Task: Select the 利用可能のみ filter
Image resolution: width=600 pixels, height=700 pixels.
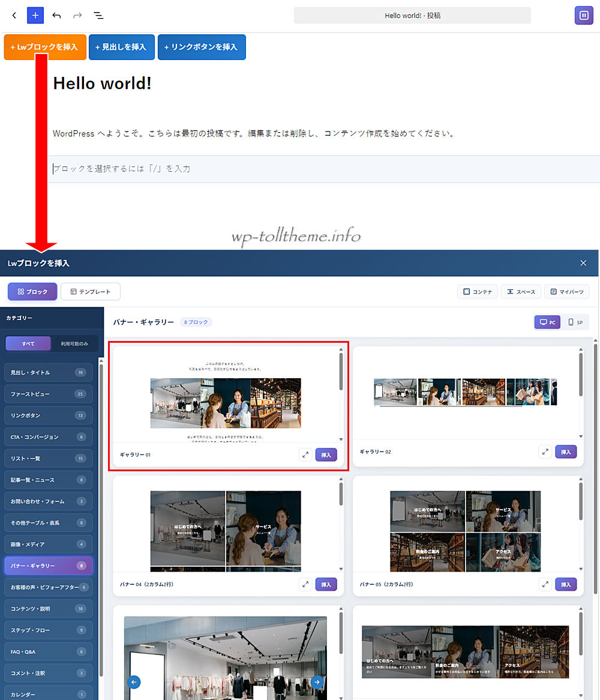Action: pyautogui.click(x=74, y=344)
